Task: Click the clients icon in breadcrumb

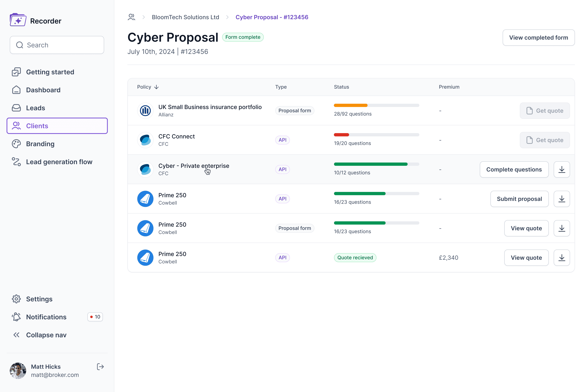Action: [x=131, y=17]
